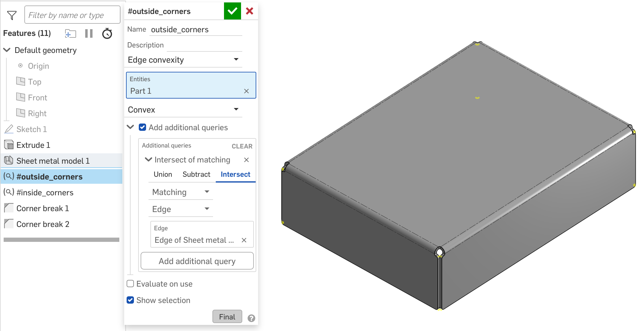Screen dimensions: 644x331
Task: Open the Matching dropdown
Action: coord(181,192)
